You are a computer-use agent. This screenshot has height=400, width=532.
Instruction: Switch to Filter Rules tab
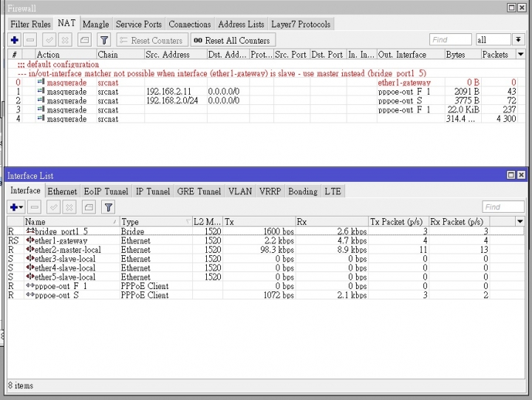click(x=30, y=24)
